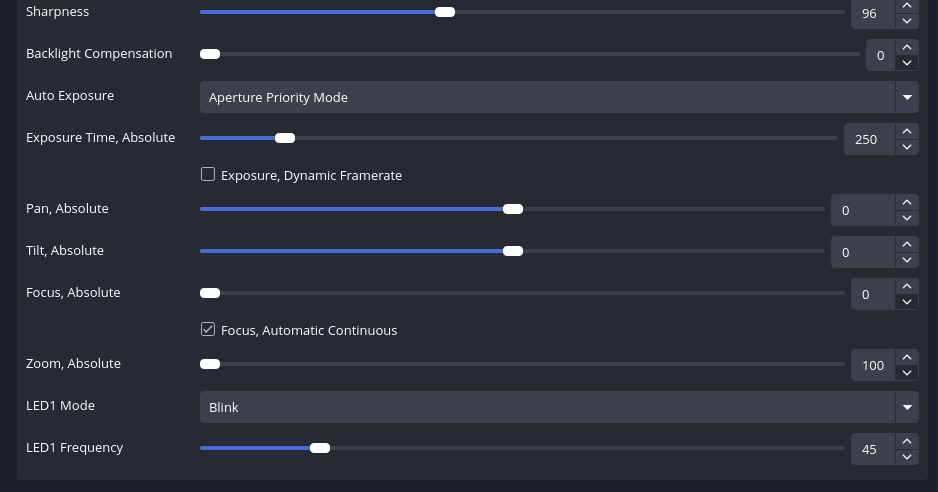Increase Focus, Absolute with up arrow
Viewport: 938px width, 492px height.
(907, 286)
